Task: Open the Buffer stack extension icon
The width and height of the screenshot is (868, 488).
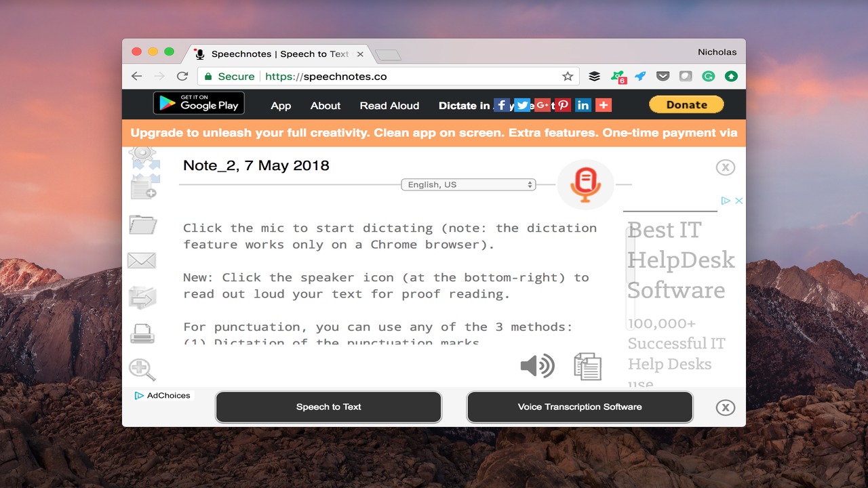Action: [594, 77]
